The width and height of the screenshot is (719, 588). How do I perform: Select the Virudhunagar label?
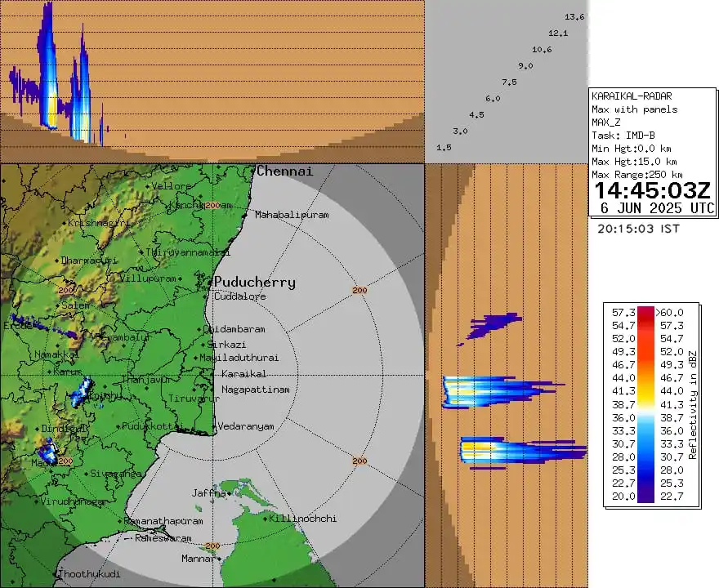click(74, 501)
